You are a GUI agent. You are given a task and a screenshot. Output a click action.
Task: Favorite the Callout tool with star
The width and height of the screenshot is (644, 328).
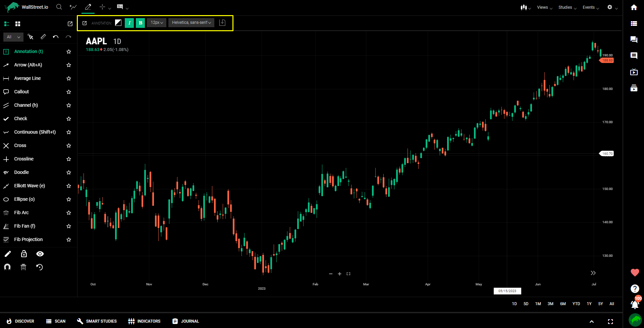(x=69, y=92)
